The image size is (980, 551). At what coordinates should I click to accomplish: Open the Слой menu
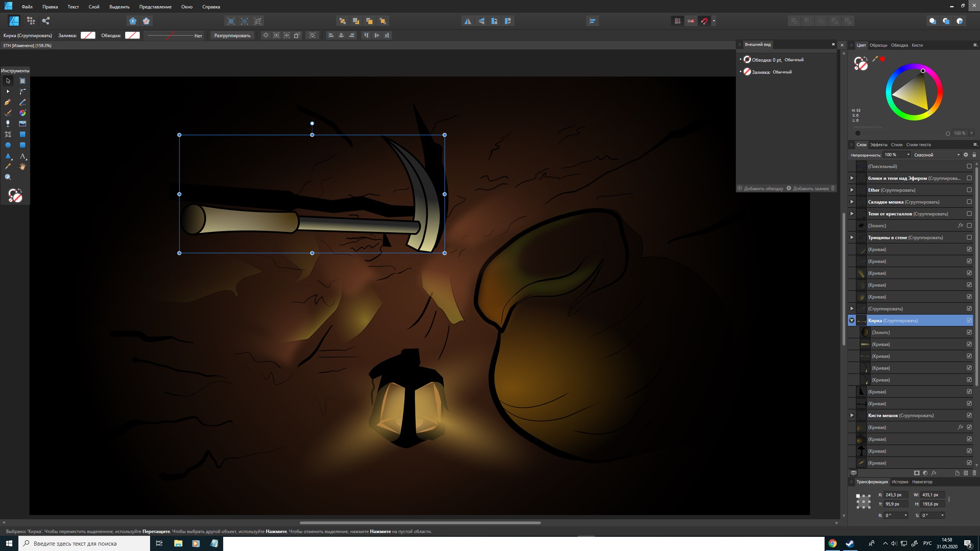pos(94,7)
